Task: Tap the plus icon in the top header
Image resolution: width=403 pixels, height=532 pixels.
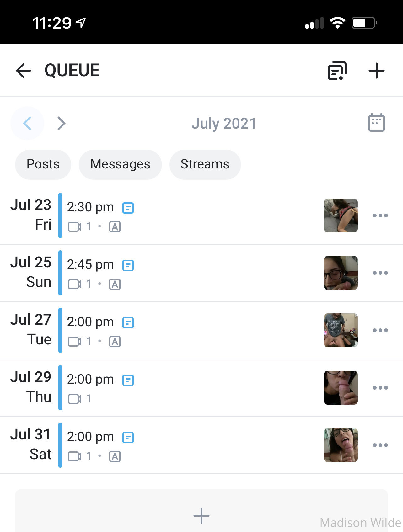Action: coord(376,71)
